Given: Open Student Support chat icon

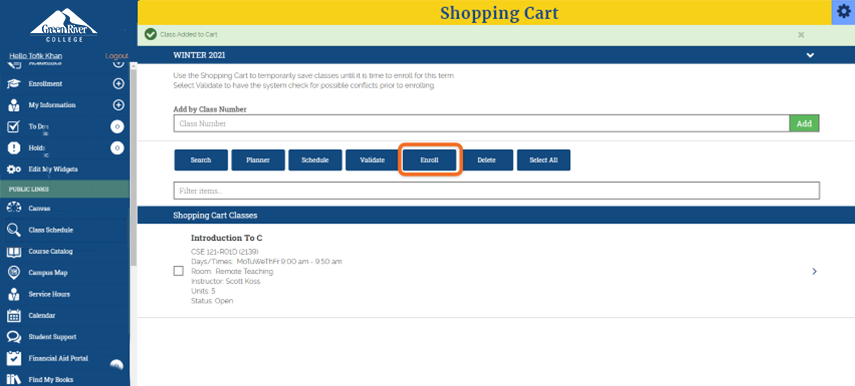Looking at the screenshot, I should [x=14, y=337].
